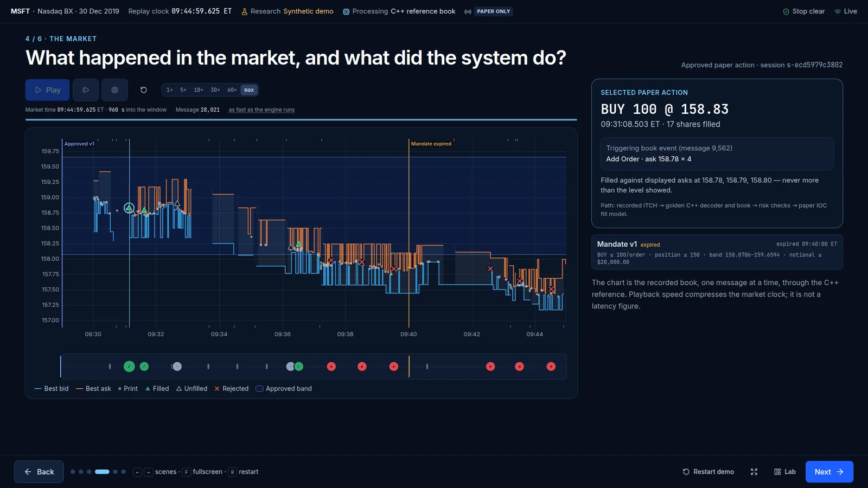
Task: Click the PAPER ONLY badge
Action: (494, 11)
